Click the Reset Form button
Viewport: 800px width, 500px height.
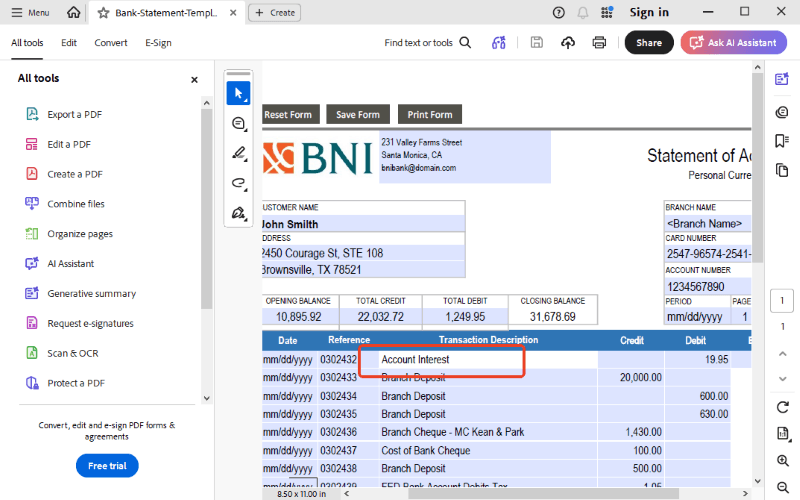(x=291, y=115)
